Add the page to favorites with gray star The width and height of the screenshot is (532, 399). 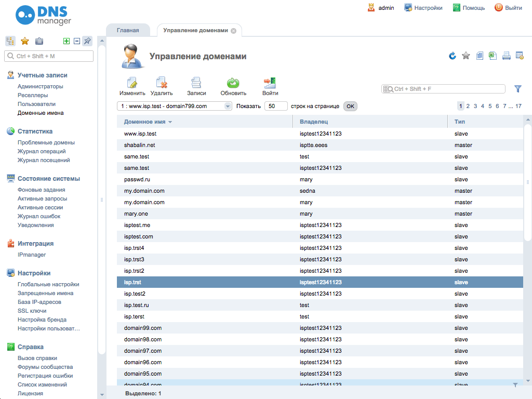(466, 56)
